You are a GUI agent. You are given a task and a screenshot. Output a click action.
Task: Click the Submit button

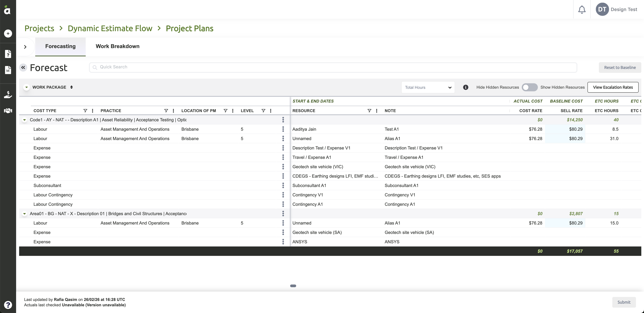click(624, 302)
